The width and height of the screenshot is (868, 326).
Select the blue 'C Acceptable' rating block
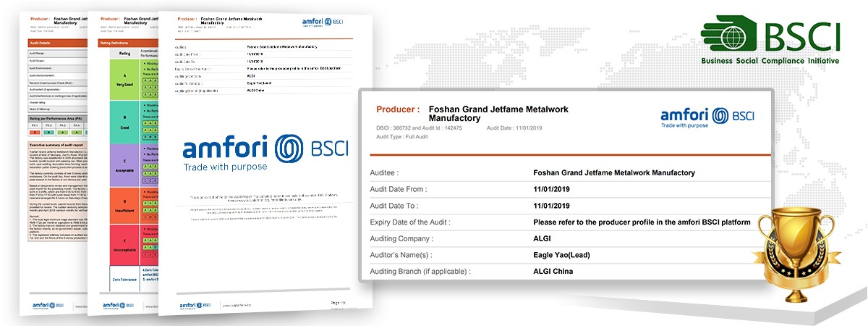[124, 164]
